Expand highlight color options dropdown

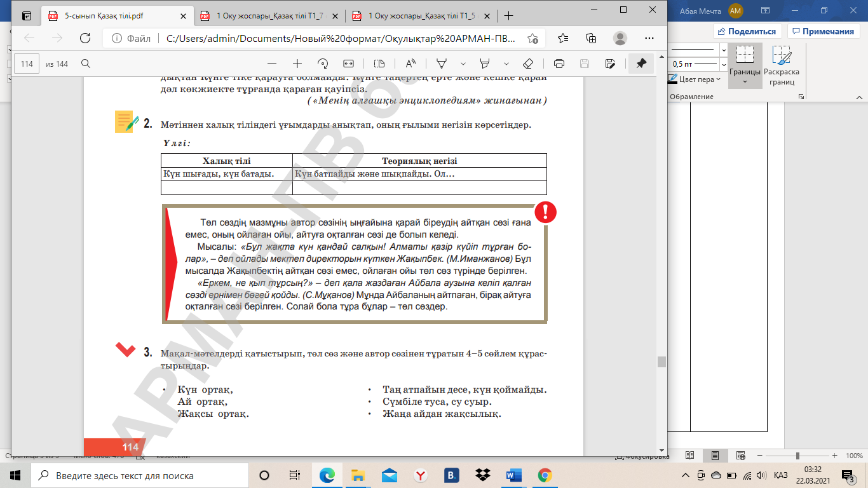506,64
